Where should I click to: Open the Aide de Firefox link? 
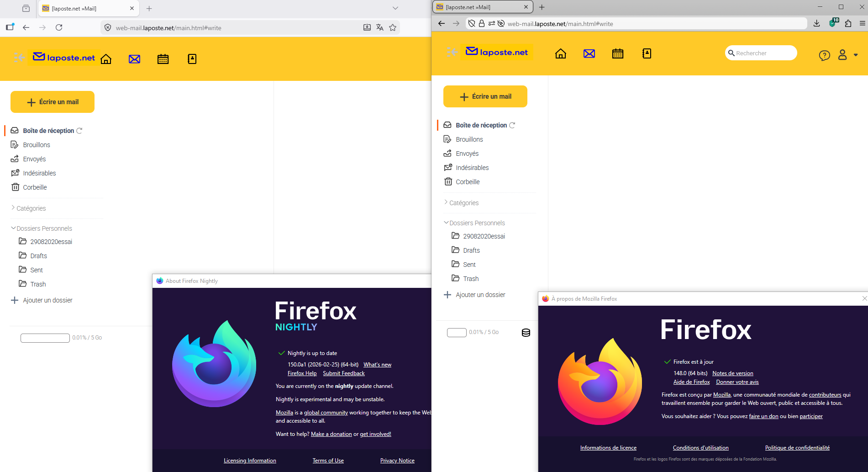tap(691, 382)
